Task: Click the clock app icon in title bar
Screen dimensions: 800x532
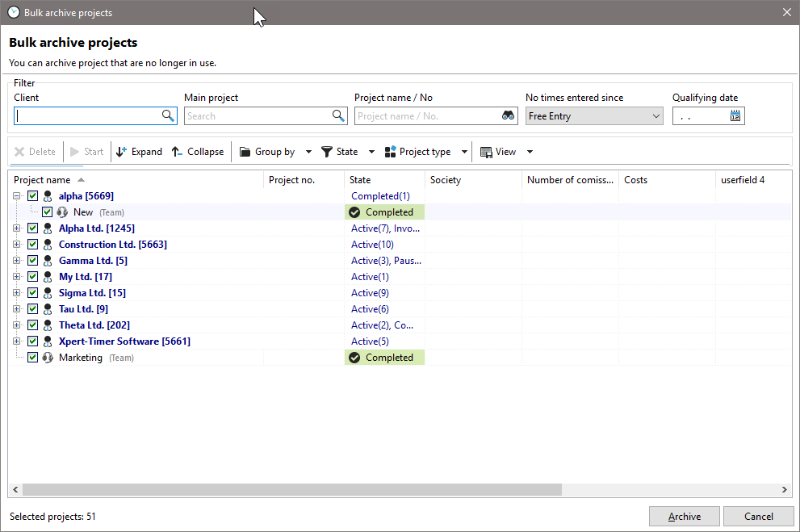Action: (14, 12)
